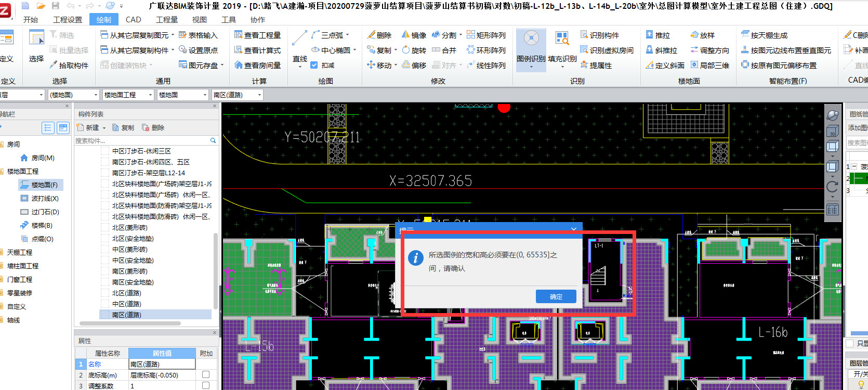Select the 矩形阵列 rectangular array tool
The image size is (868, 390).
[x=486, y=35]
